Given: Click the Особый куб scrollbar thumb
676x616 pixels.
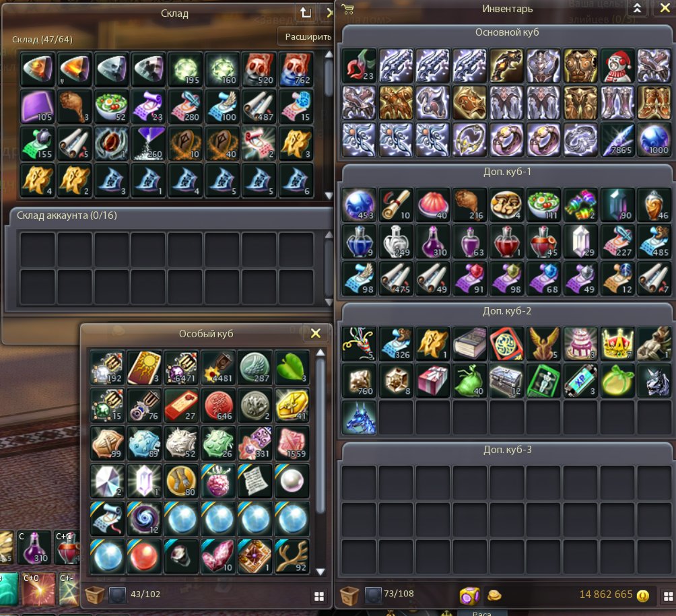Looking at the screenshot, I should pos(320,436).
